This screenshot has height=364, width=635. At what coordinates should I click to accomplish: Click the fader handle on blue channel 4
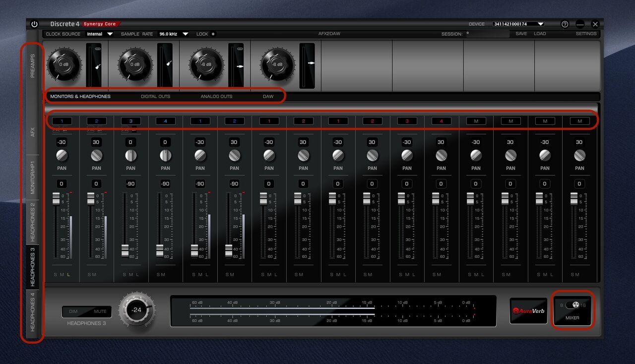pyautogui.click(x=160, y=250)
